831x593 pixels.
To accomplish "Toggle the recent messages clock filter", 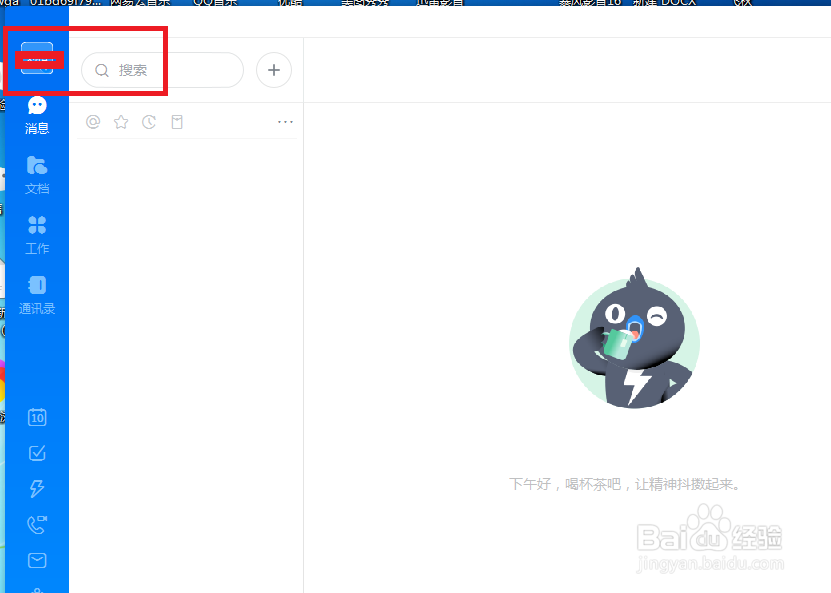I will point(149,121).
